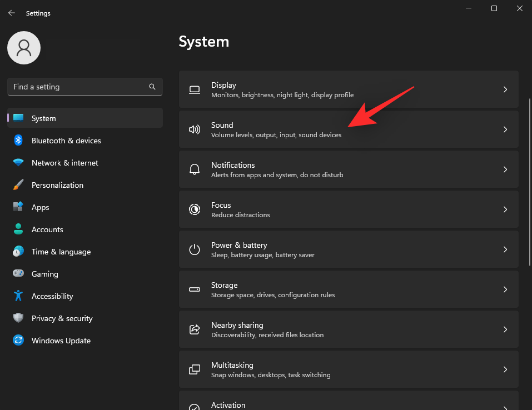Viewport: 532px width, 410px height.
Task: Expand the Display settings row
Action: click(349, 89)
